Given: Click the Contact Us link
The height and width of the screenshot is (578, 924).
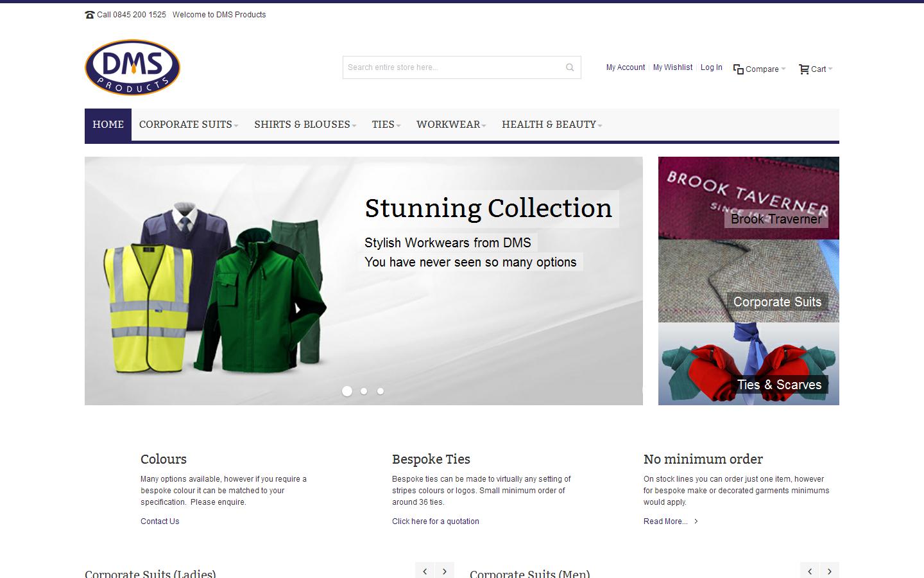Looking at the screenshot, I should [159, 521].
